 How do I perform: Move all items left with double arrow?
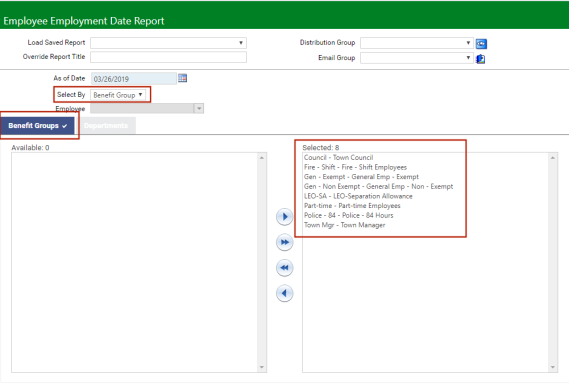[284, 268]
